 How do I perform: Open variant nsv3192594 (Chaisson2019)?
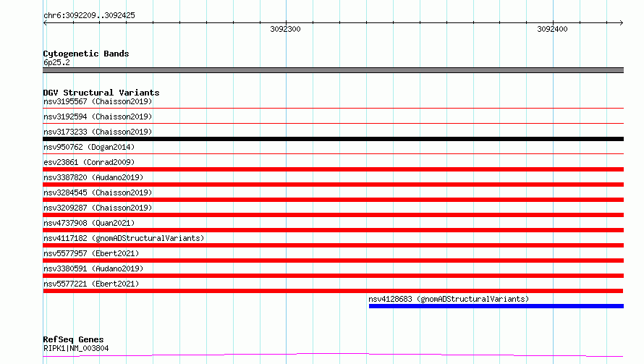98,117
